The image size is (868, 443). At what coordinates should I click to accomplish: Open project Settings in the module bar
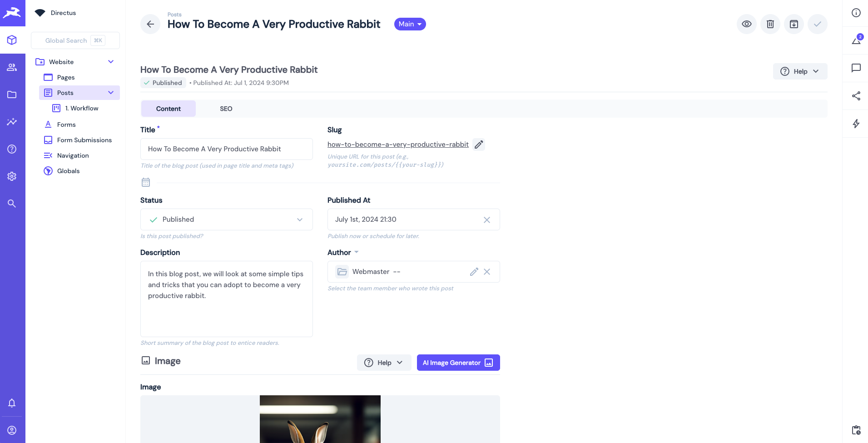[x=12, y=176]
